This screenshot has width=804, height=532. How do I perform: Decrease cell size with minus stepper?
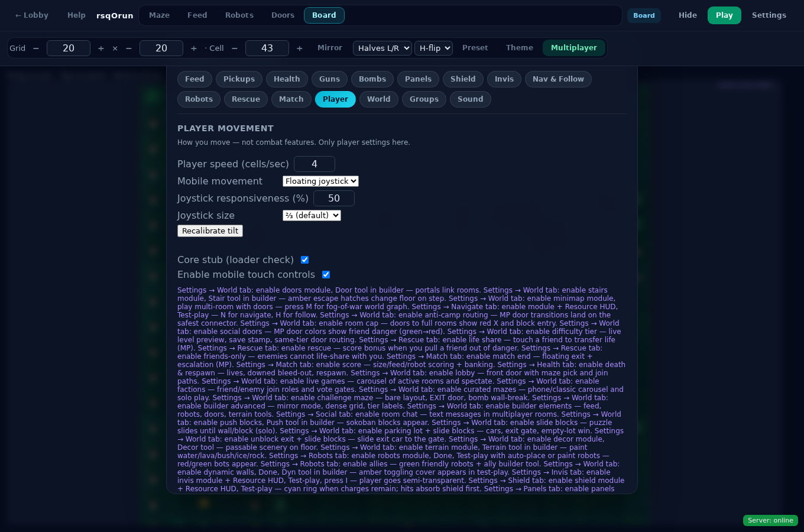pos(235,48)
